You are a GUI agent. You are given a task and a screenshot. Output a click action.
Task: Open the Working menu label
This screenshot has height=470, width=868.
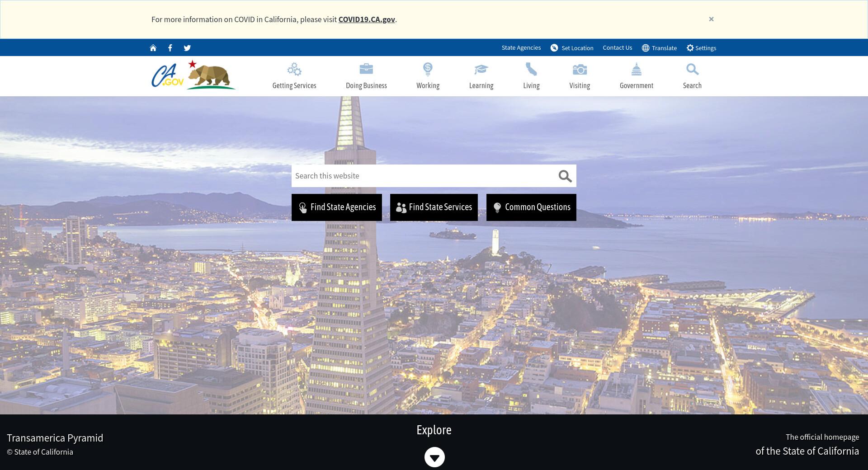(x=428, y=85)
